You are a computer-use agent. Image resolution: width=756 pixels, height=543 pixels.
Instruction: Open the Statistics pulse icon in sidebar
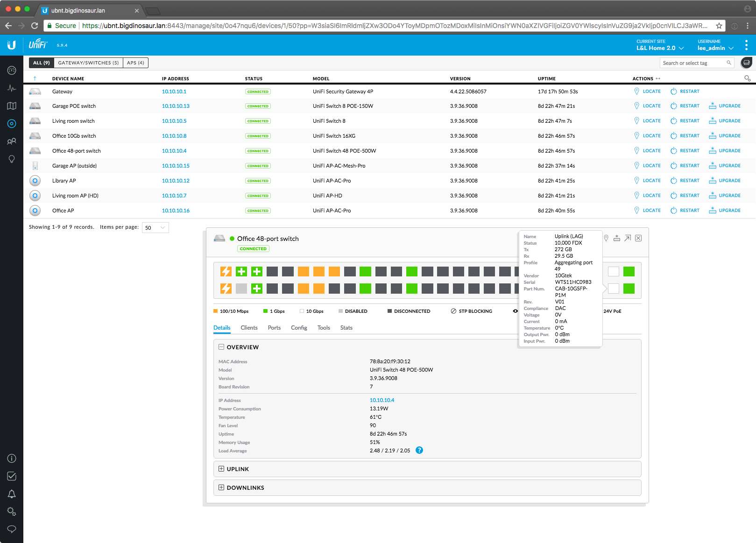(x=12, y=88)
